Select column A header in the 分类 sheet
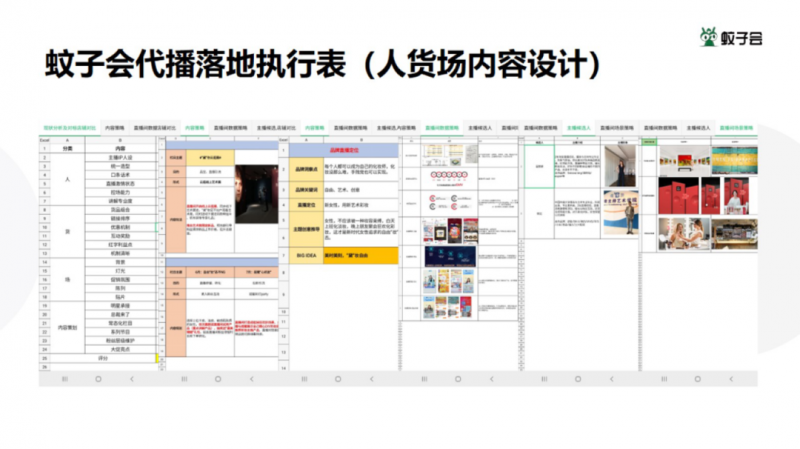 coord(67,140)
